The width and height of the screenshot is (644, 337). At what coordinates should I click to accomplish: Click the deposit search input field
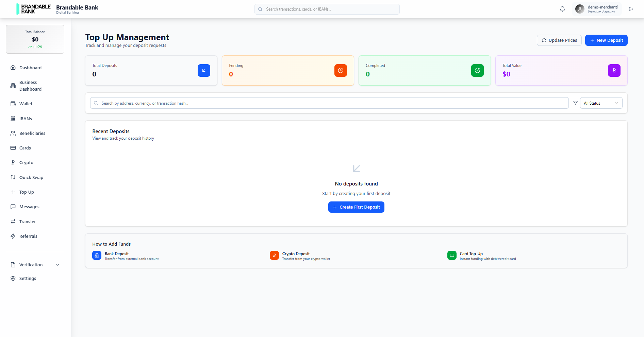(329, 103)
